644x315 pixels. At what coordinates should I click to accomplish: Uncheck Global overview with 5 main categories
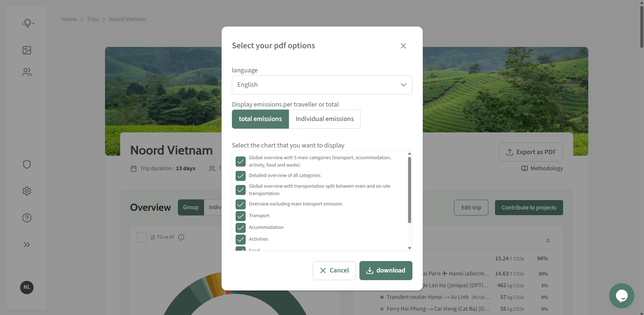pyautogui.click(x=241, y=162)
